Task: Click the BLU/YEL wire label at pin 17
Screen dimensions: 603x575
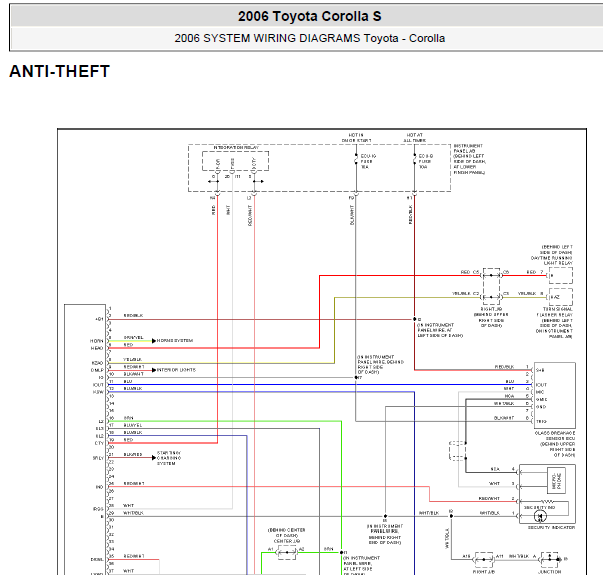Action: click(133, 425)
